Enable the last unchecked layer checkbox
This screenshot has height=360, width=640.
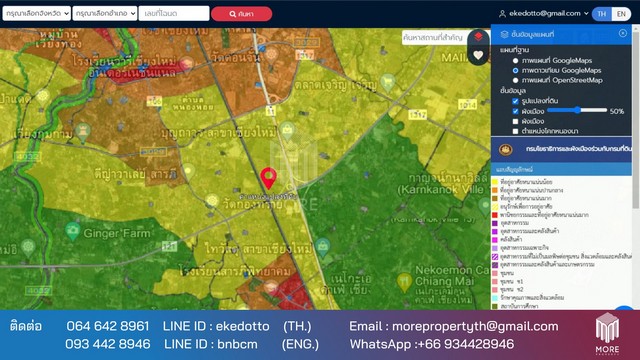(x=515, y=131)
